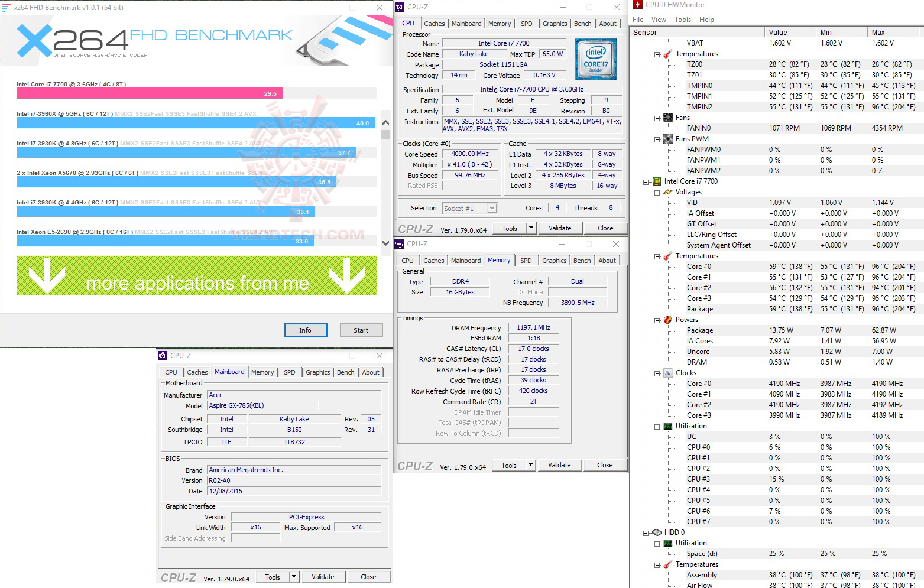Click Validate in the top CPU-Z CPU window
Screen dimensions: 924x588
pyautogui.click(x=560, y=228)
